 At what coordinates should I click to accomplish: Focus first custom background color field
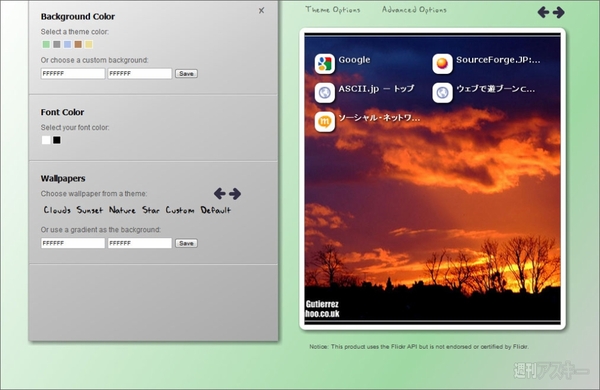(x=73, y=73)
